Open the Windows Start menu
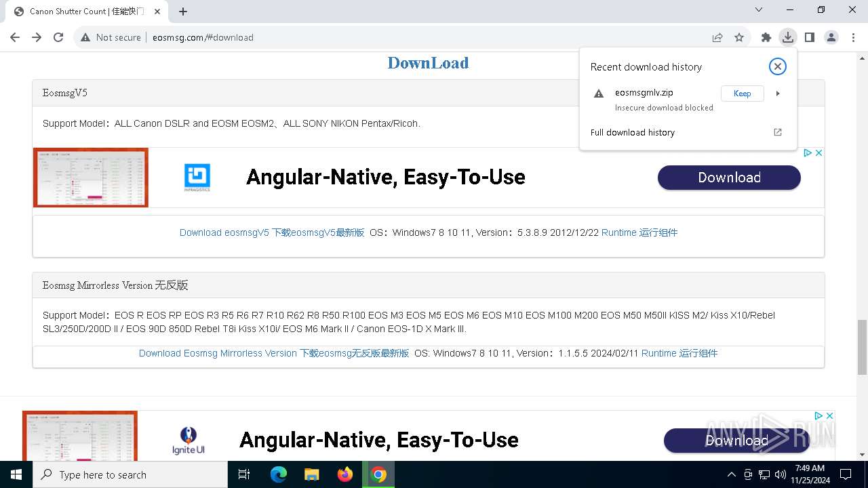This screenshot has height=488, width=868. pyautogui.click(x=16, y=474)
